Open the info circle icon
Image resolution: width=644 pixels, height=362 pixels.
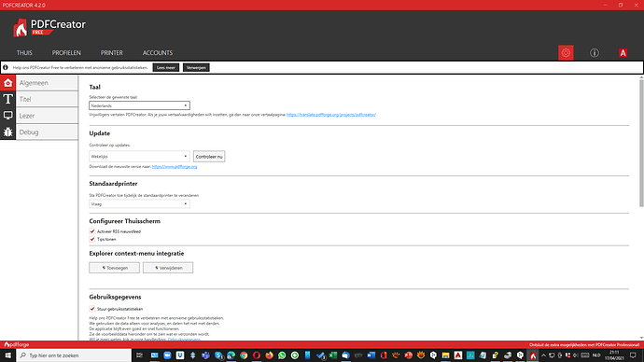[x=595, y=52]
